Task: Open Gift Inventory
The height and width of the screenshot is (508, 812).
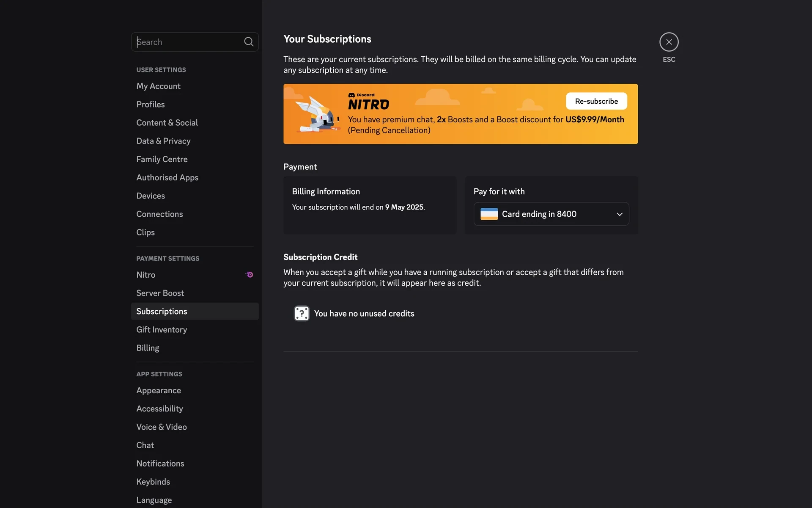Action: (x=195, y=330)
